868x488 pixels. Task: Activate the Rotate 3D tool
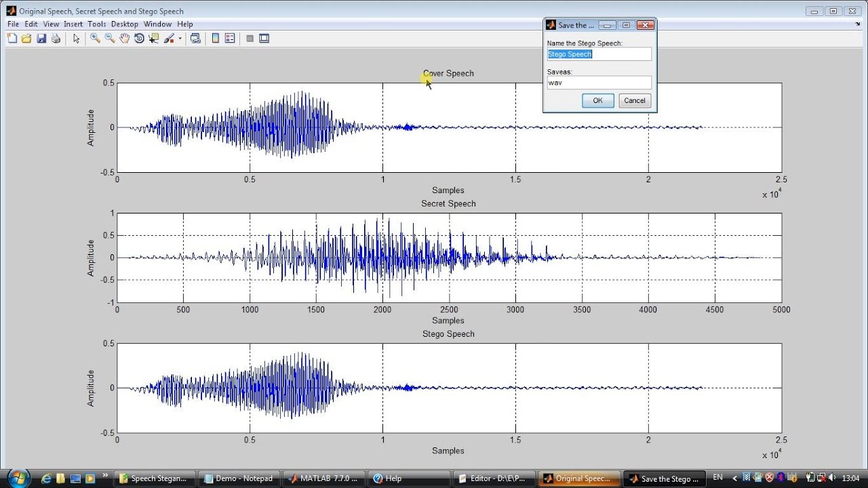pyautogui.click(x=139, y=39)
